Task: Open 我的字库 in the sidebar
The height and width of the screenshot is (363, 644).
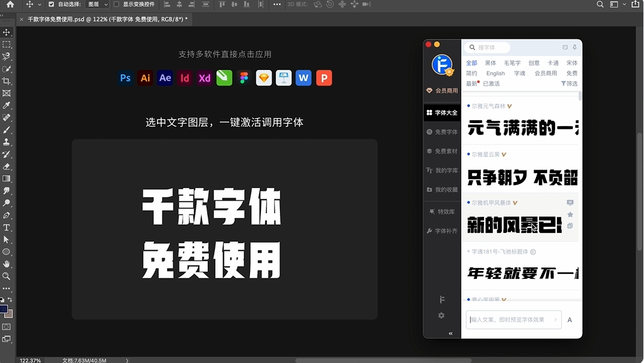Action: 442,170
